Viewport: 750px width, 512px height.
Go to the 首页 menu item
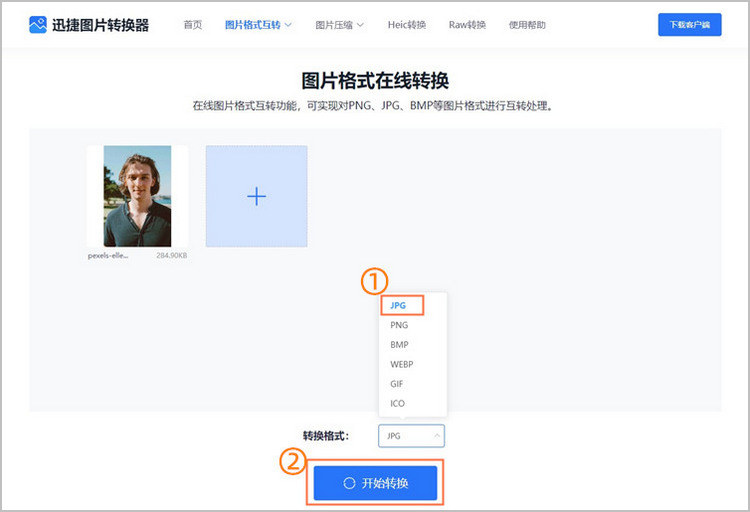click(x=193, y=25)
